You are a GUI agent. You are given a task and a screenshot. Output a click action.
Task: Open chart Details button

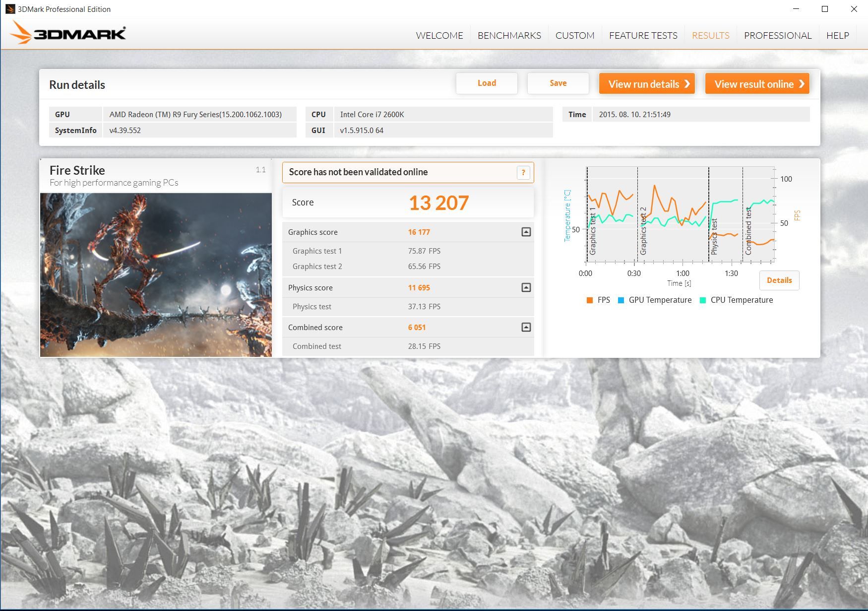point(779,280)
